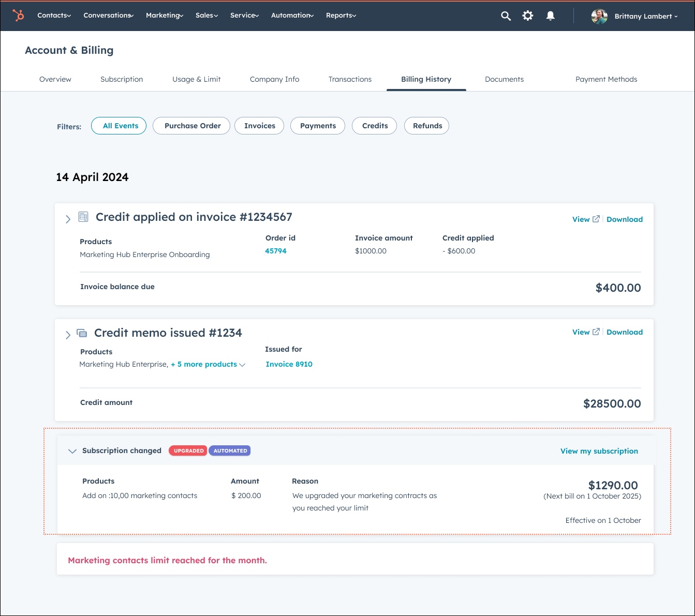The width and height of the screenshot is (695, 616).
Task: Open Brittany Lambert account dropdown
Action: [646, 17]
